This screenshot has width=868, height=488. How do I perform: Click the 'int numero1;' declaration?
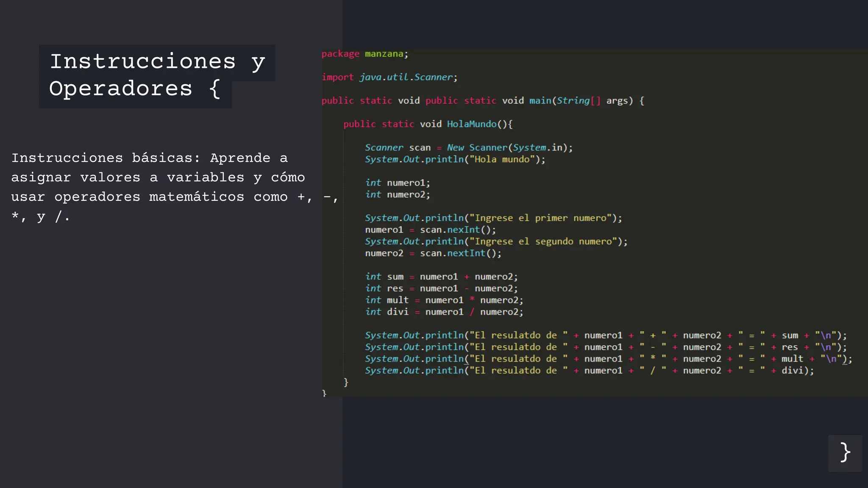397,183
